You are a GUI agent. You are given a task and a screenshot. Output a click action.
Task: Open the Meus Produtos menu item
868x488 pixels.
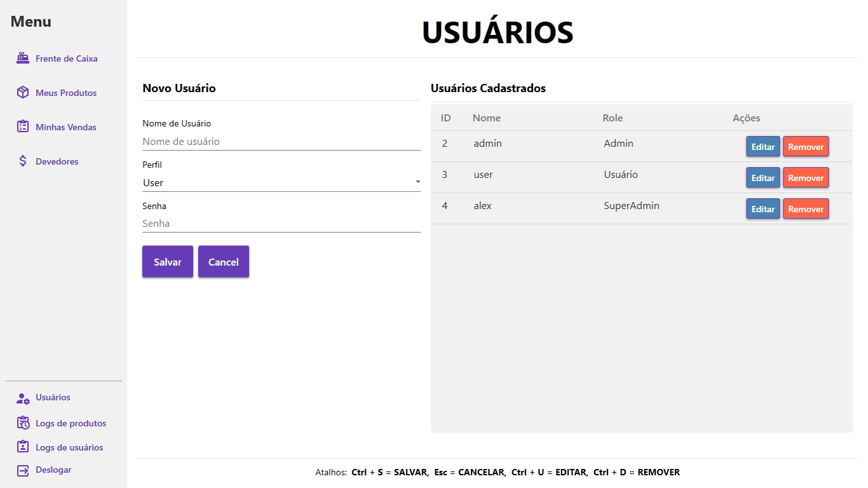[x=66, y=93]
